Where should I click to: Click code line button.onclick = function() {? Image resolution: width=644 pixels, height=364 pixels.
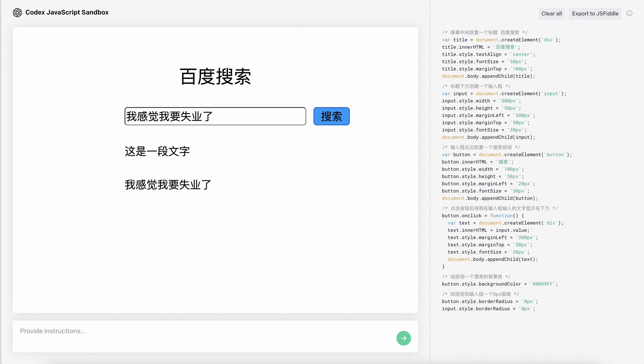click(x=483, y=216)
